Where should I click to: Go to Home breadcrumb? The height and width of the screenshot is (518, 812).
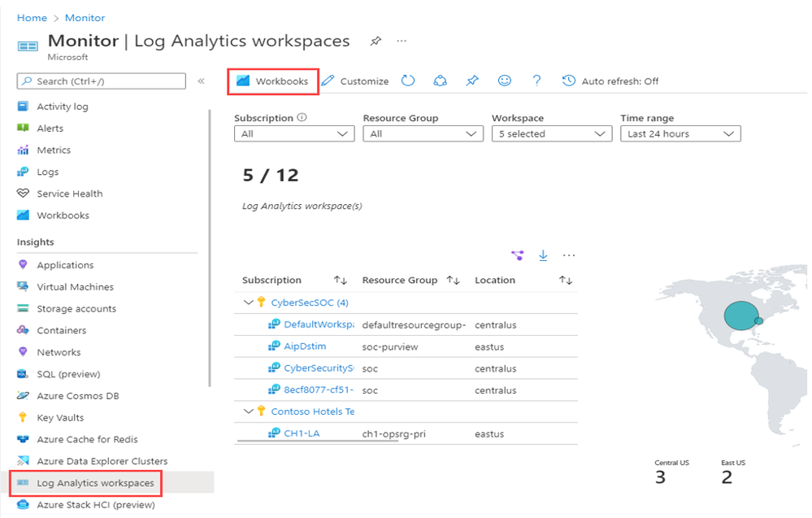33,18
